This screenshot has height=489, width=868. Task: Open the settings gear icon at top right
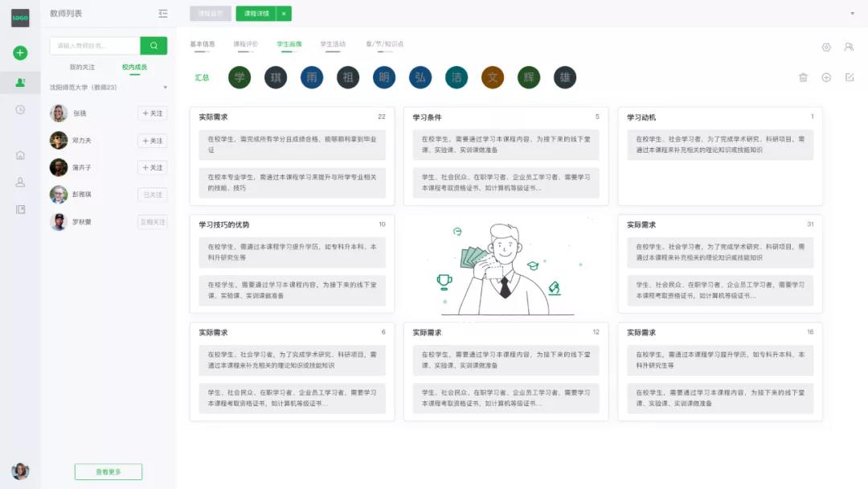[x=826, y=47]
